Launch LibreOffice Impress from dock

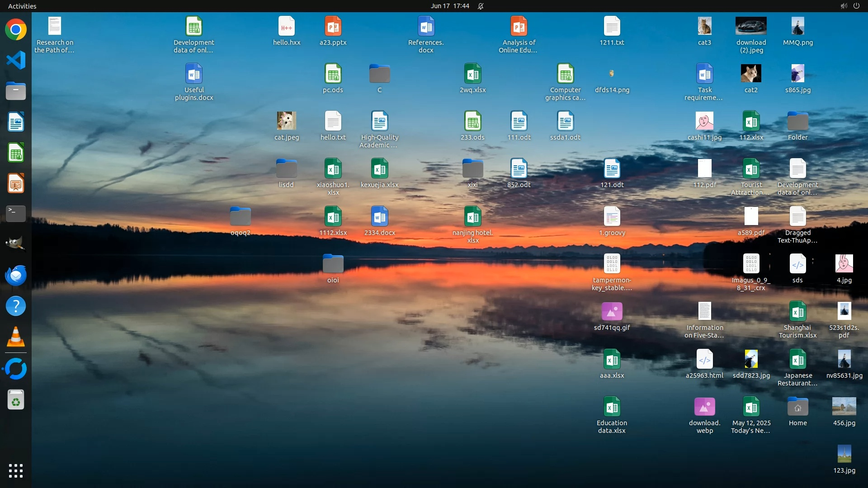click(x=16, y=183)
